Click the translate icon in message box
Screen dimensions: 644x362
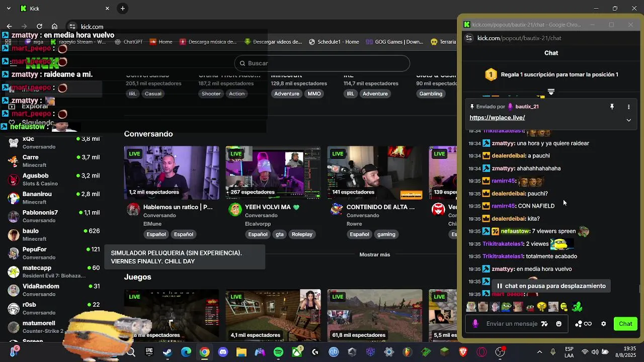click(x=544, y=324)
